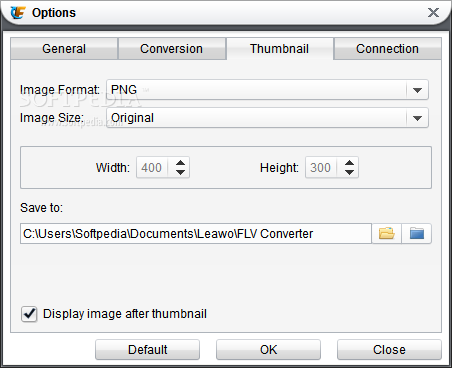Screen dimensions: 452x368
Task: Click the Save to path field
Action: pyautogui.click(x=196, y=233)
